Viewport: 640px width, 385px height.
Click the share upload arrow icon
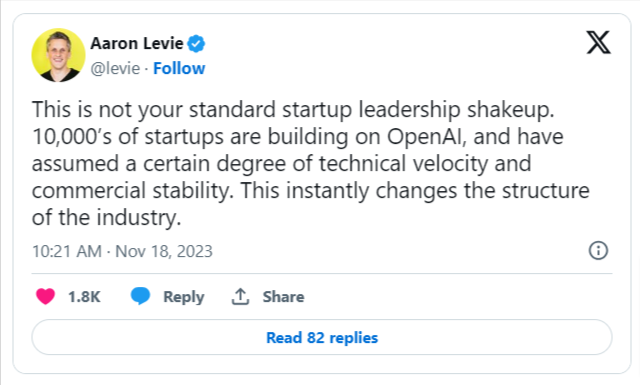point(240,296)
